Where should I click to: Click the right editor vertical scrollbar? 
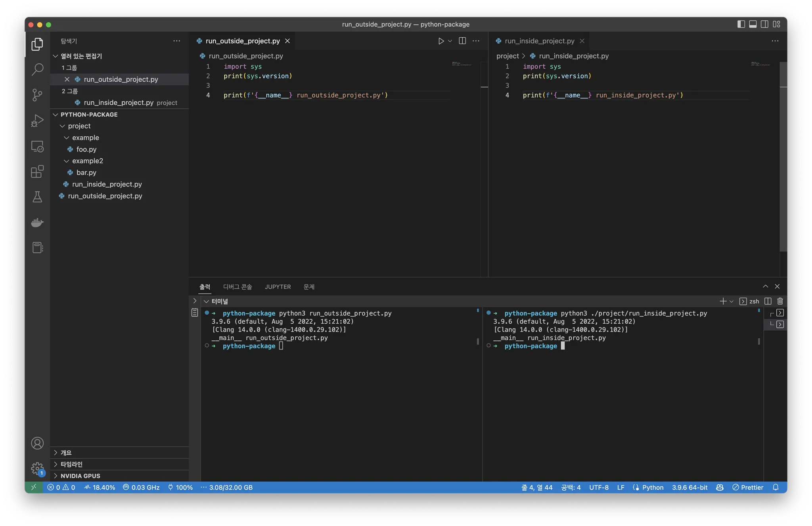[x=783, y=159]
